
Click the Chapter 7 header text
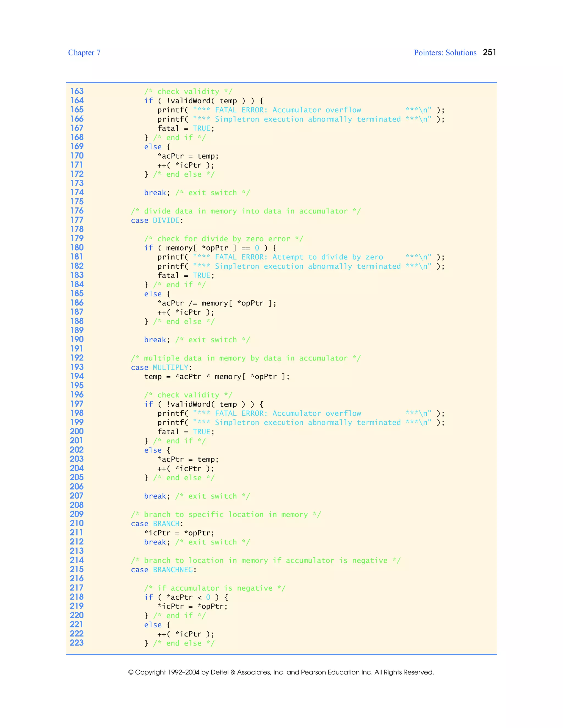point(84,53)
